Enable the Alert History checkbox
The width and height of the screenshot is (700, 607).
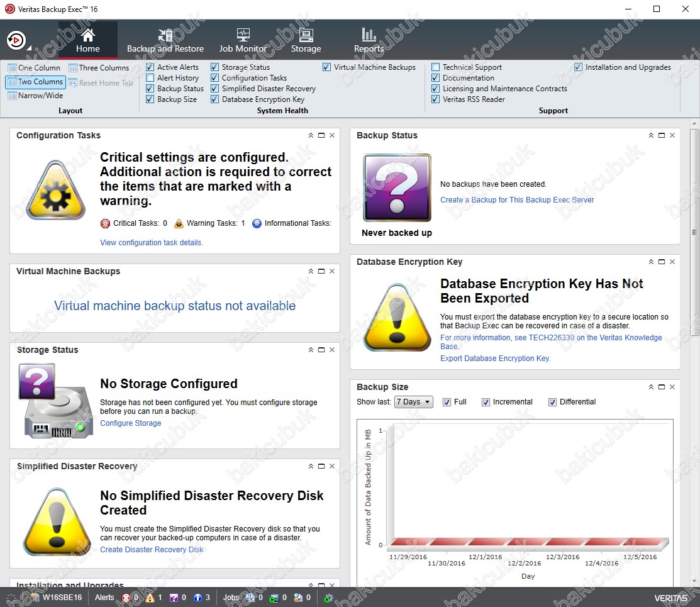pos(150,78)
